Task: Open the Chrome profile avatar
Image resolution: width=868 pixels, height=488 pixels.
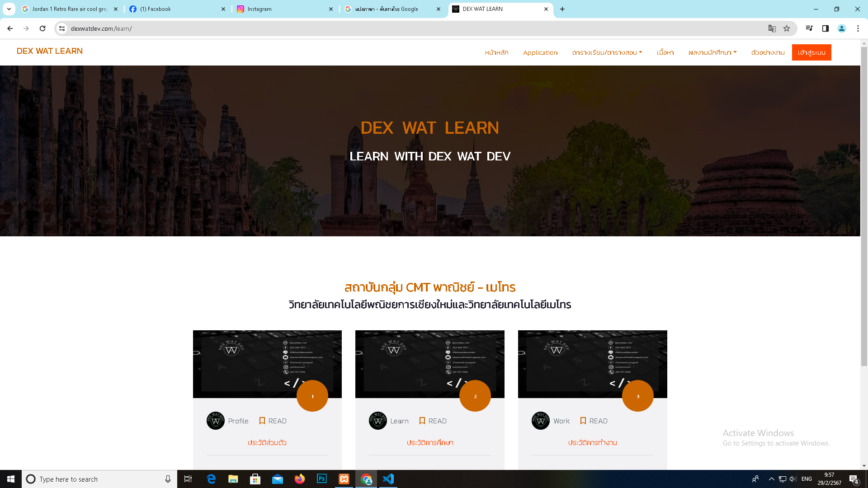Action: (x=842, y=28)
